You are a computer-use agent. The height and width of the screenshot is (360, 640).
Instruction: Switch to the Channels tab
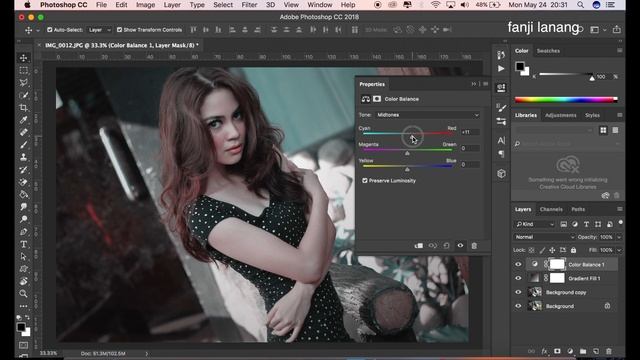[551, 209]
